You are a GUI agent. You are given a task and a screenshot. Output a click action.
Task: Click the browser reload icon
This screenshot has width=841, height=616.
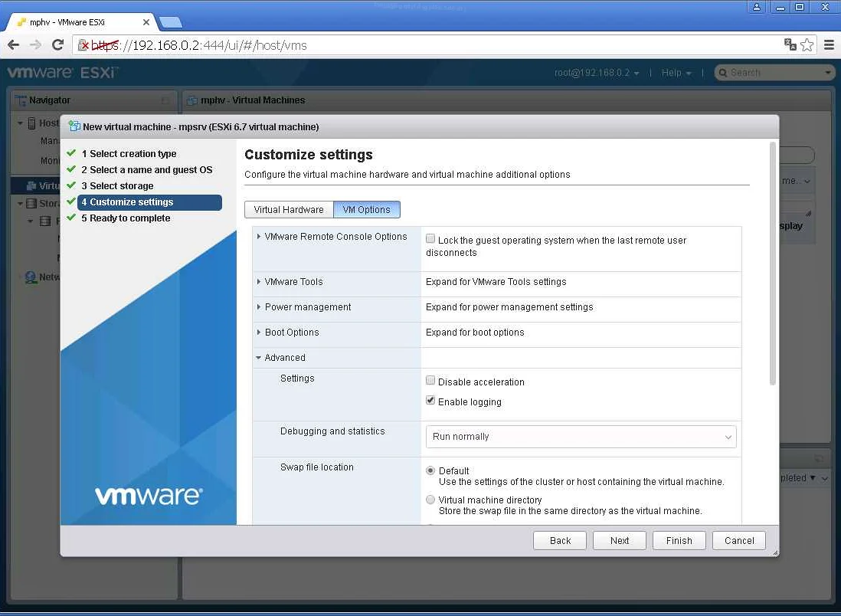click(x=57, y=45)
